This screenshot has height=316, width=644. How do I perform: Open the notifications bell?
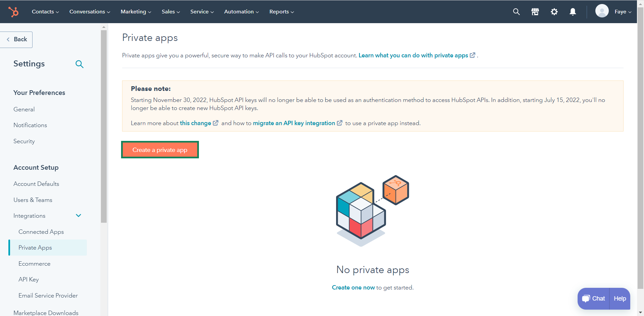point(573,12)
